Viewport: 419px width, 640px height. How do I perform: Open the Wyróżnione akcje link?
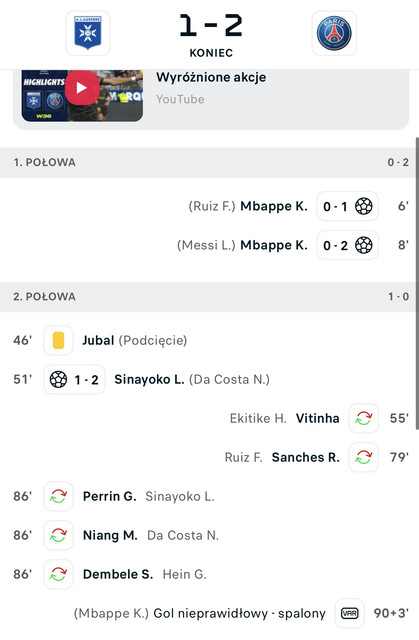pyautogui.click(x=211, y=77)
